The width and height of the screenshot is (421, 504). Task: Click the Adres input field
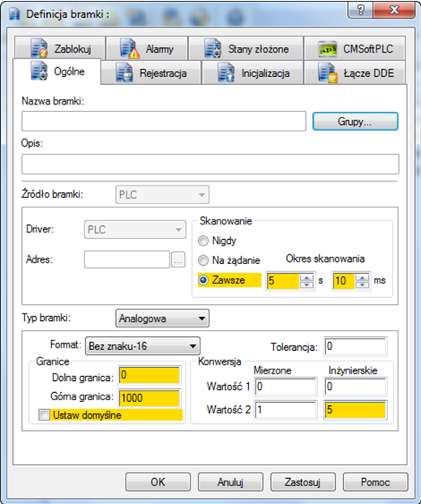127,259
